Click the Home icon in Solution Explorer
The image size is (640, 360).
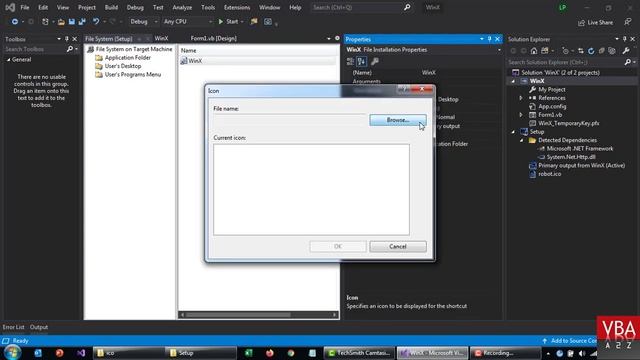(534, 51)
